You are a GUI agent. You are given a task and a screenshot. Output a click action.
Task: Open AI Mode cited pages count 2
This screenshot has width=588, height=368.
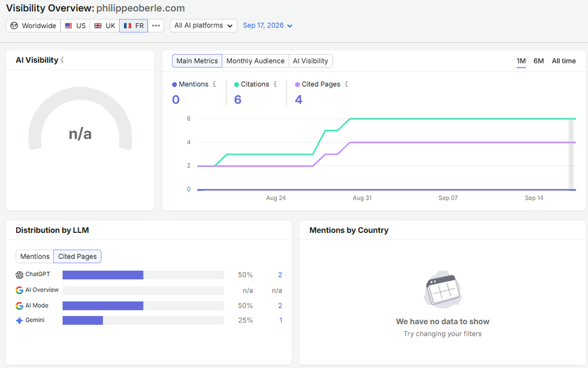point(280,306)
